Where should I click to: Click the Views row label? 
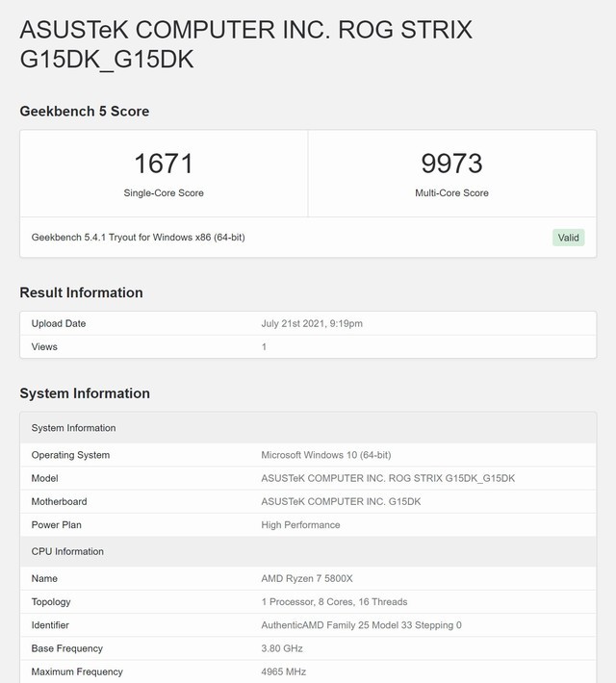(44, 346)
